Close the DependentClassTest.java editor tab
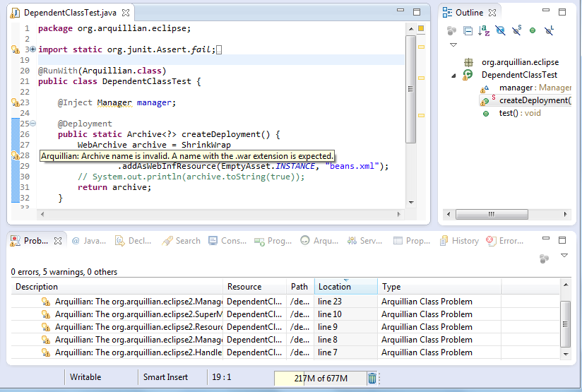The image size is (582, 392). point(126,13)
